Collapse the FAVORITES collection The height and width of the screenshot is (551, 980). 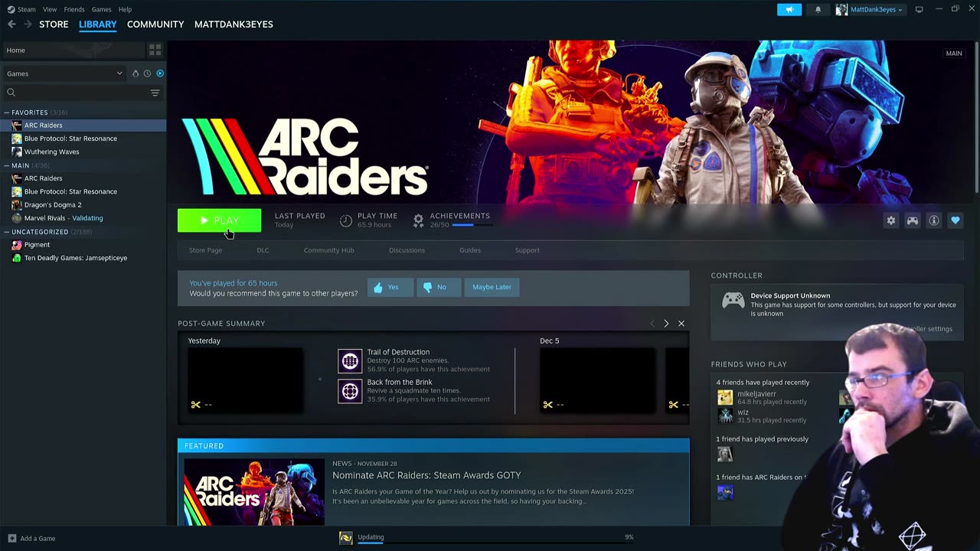click(7, 112)
